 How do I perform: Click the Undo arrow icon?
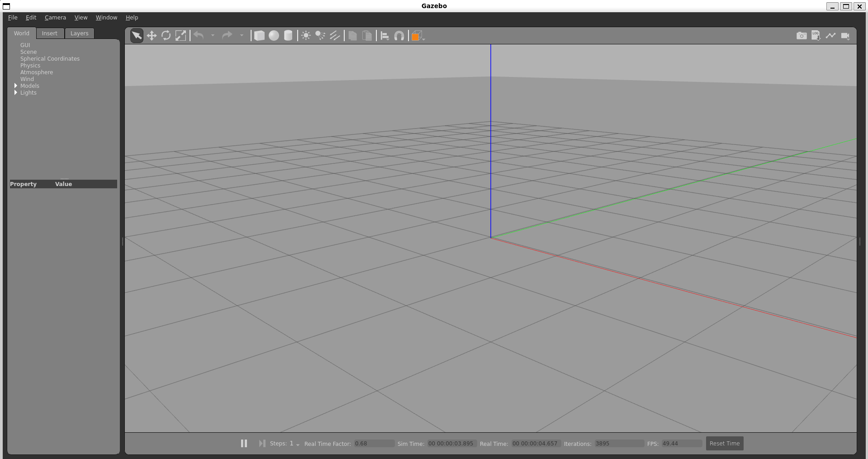click(199, 35)
